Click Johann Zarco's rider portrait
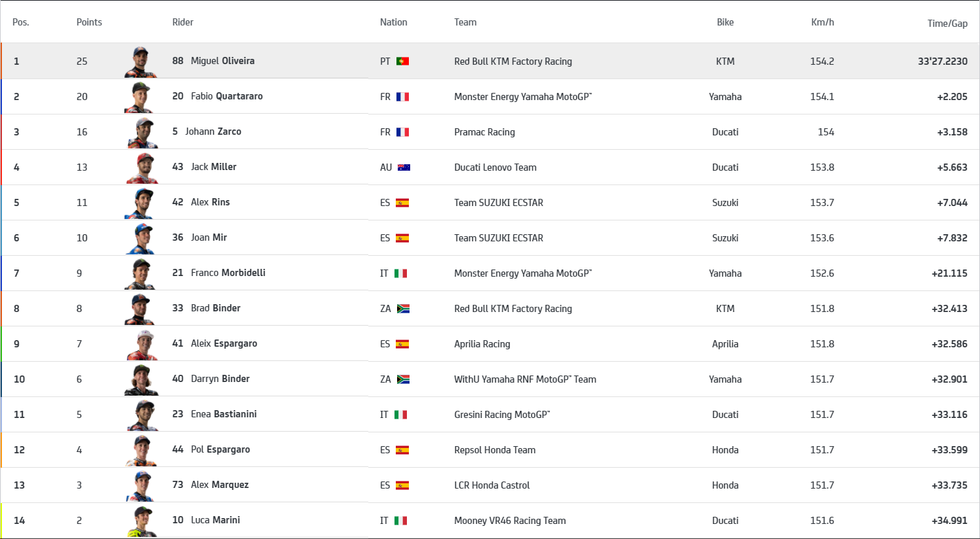Image resolution: width=980 pixels, height=539 pixels. coord(142,132)
